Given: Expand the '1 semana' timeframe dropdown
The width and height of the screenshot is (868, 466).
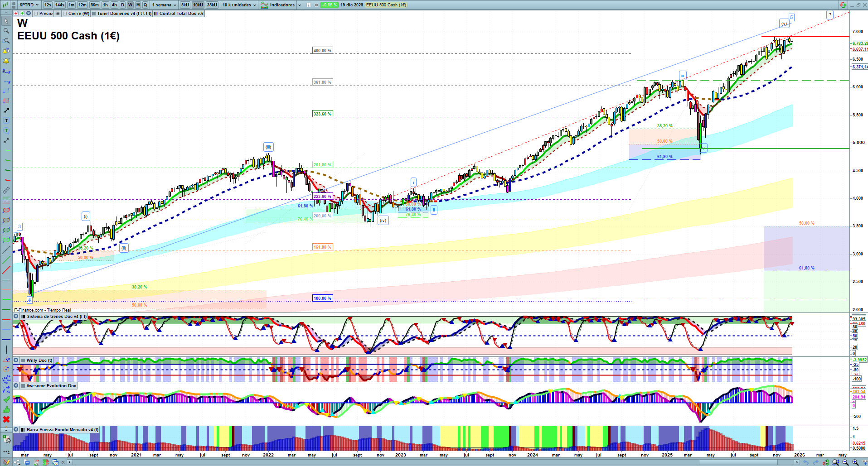Looking at the screenshot, I should 164,5.
